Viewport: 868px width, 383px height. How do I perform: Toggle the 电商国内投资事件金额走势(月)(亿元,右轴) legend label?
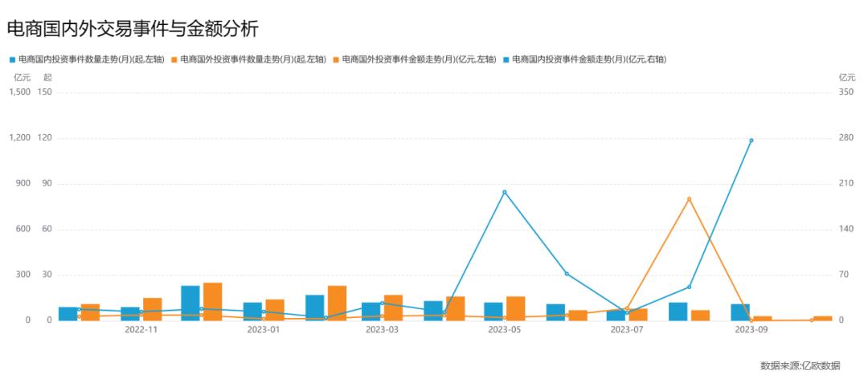(589, 59)
